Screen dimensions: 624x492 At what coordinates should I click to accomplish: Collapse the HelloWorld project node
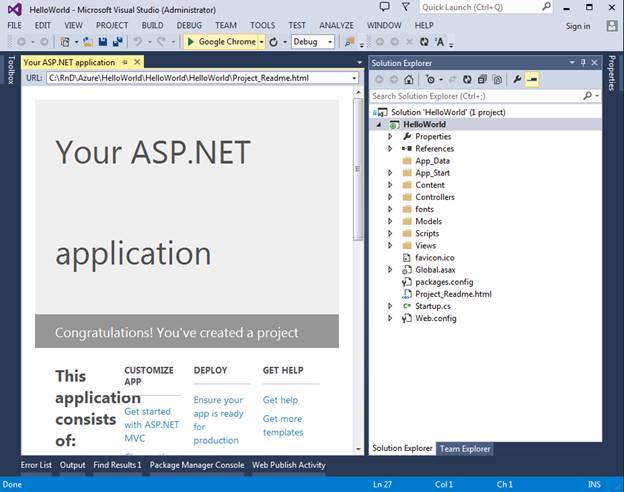[379, 125]
